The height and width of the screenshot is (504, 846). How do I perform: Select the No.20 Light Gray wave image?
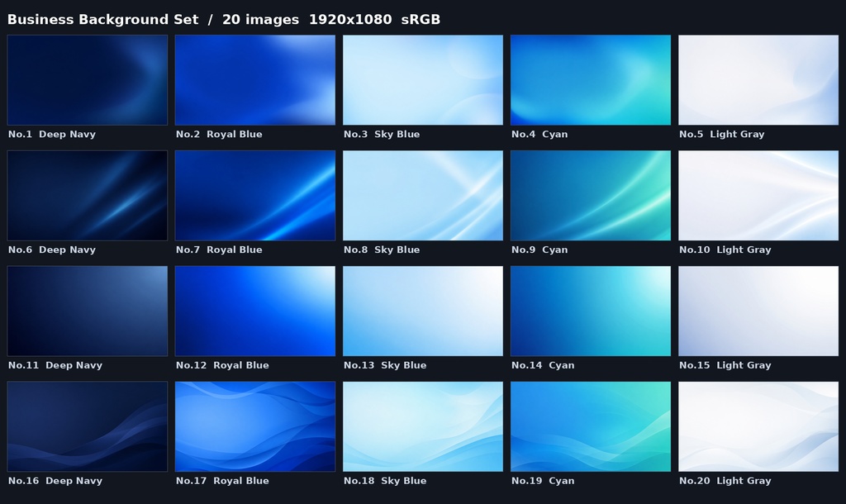point(758,426)
